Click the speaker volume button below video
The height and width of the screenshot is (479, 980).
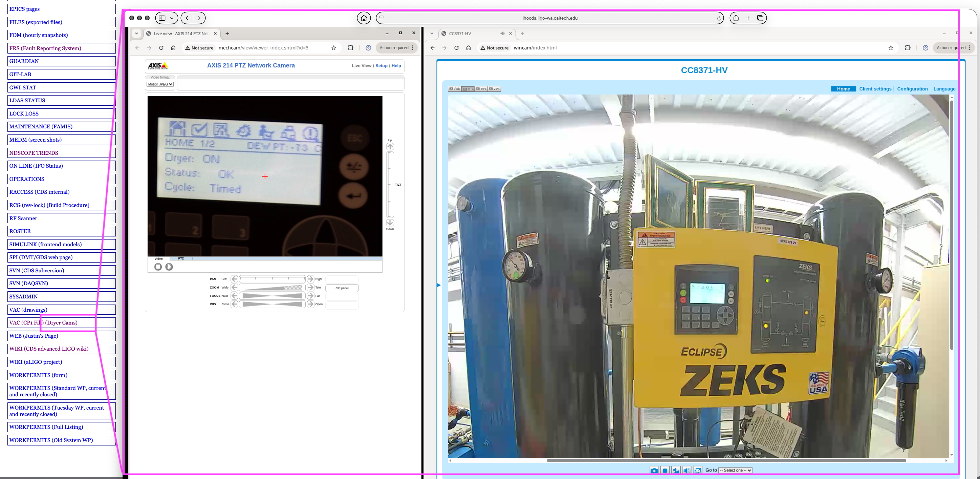point(687,471)
